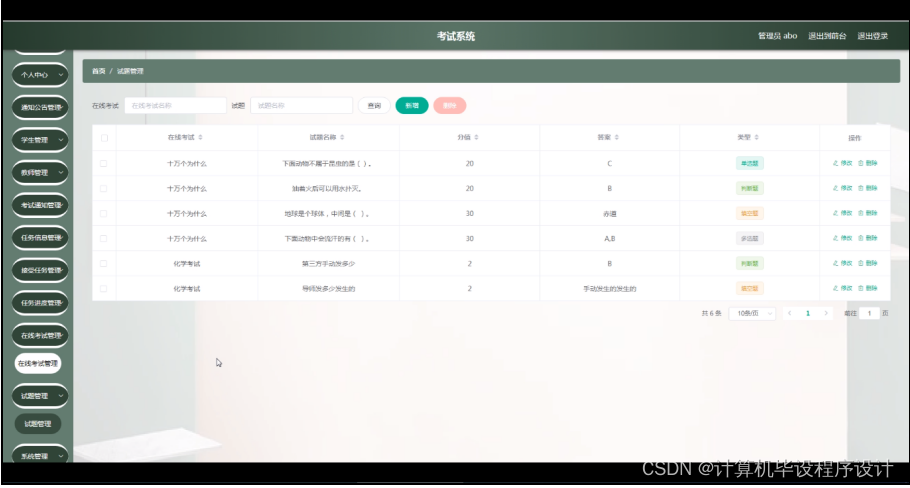
Task: Select page number 1 in pagination
Action: pos(808,313)
